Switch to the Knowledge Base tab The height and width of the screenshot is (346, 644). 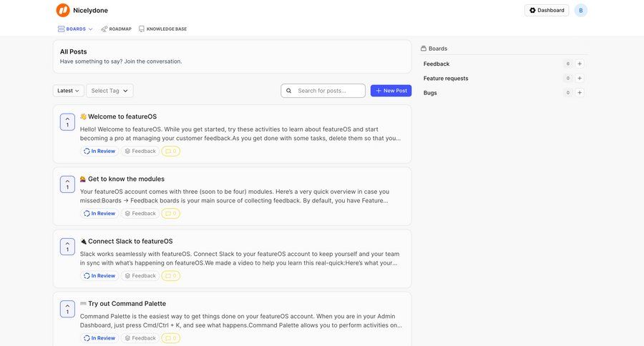(x=162, y=29)
